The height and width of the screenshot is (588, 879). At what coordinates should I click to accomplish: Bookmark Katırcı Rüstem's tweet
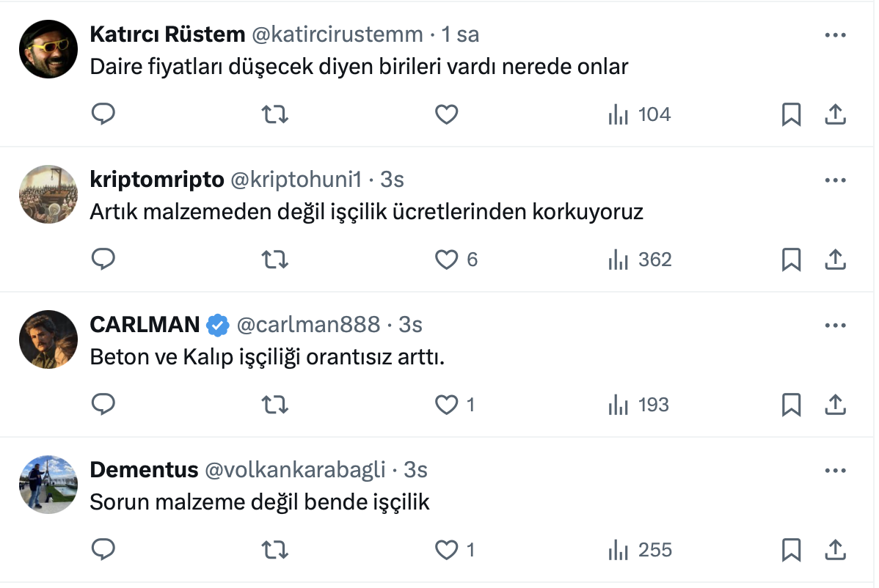791,114
